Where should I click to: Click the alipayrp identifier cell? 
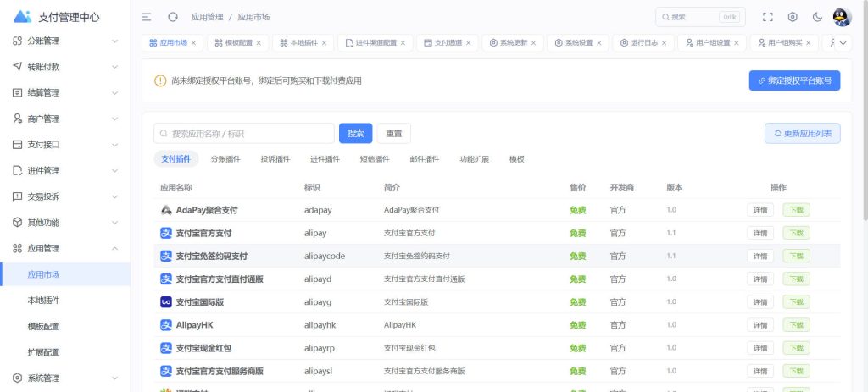320,348
